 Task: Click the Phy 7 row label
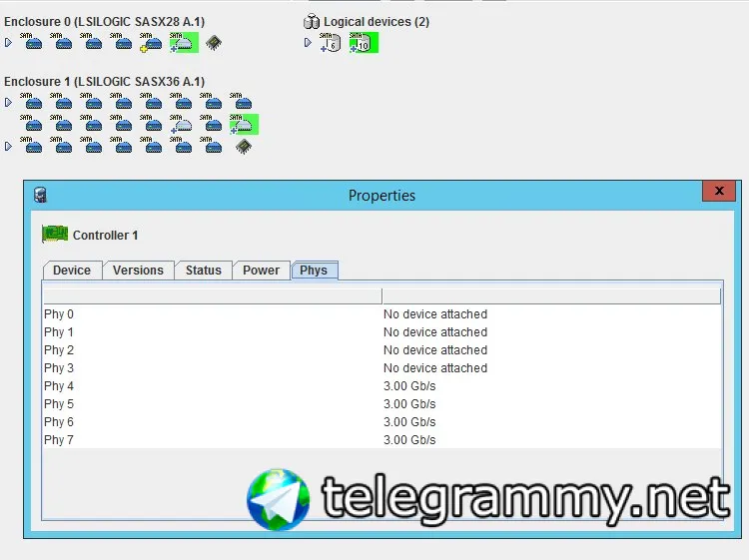tap(59, 439)
